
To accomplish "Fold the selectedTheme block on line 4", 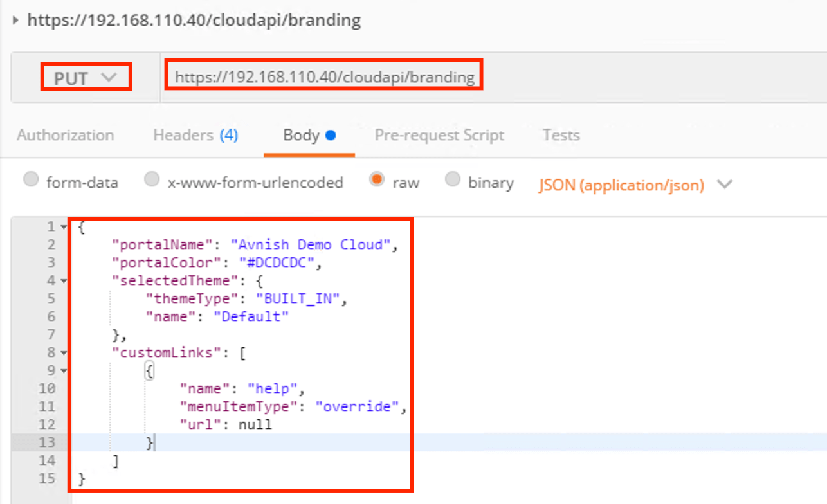I will click(x=63, y=281).
